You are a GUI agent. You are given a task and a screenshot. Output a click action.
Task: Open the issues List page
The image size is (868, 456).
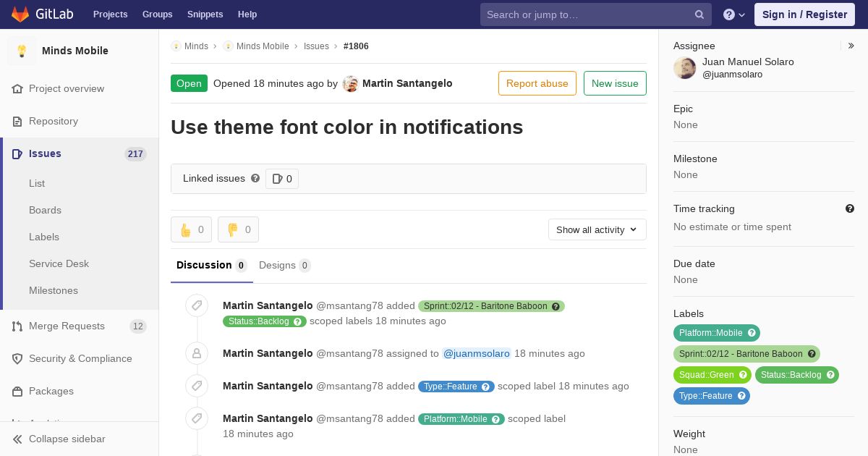click(37, 183)
